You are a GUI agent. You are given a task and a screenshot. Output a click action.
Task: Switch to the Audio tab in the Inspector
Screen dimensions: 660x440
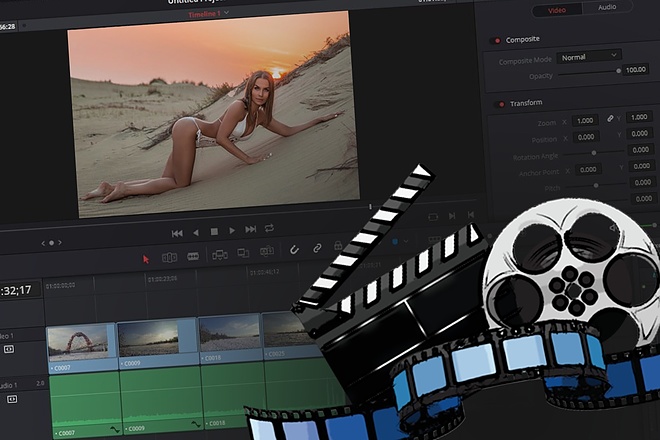tap(607, 7)
